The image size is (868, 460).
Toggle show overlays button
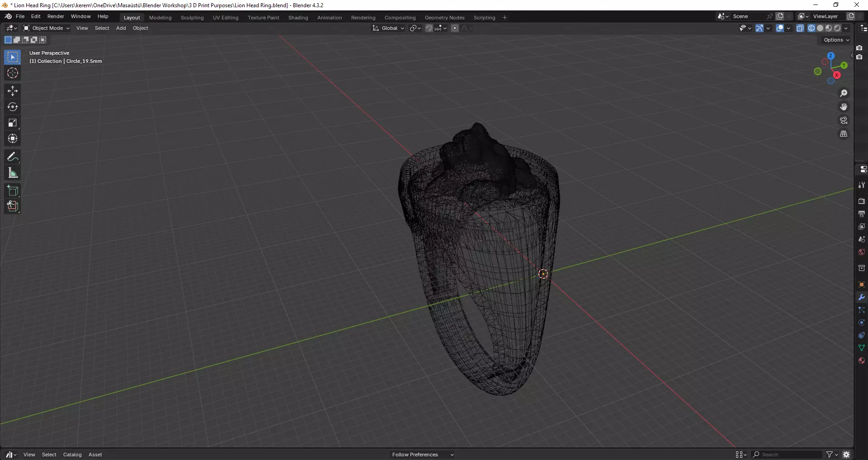[780, 28]
